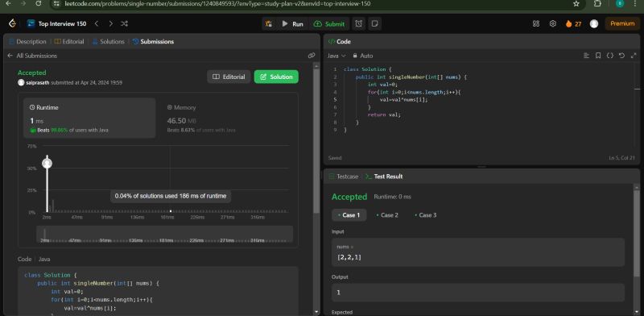Viewport: 644px width, 316px height.
Task: Switch to the Editorial tab
Action: pyautogui.click(x=69, y=42)
